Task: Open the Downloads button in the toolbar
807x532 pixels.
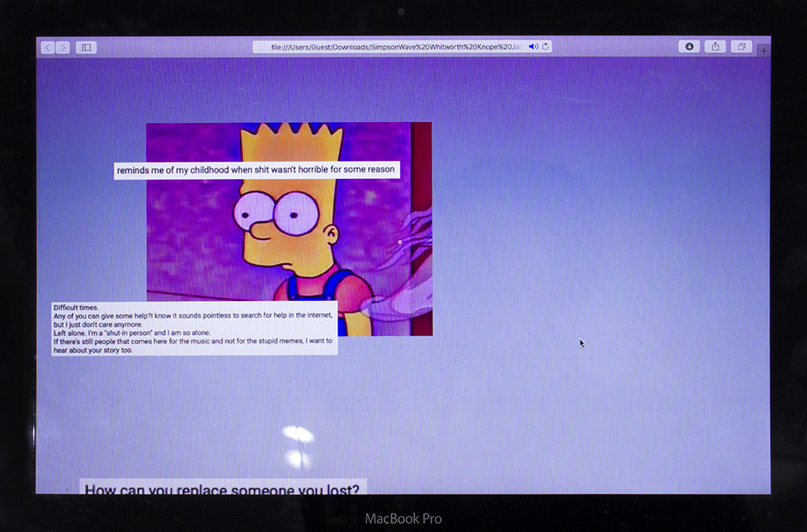Action: coord(689,46)
